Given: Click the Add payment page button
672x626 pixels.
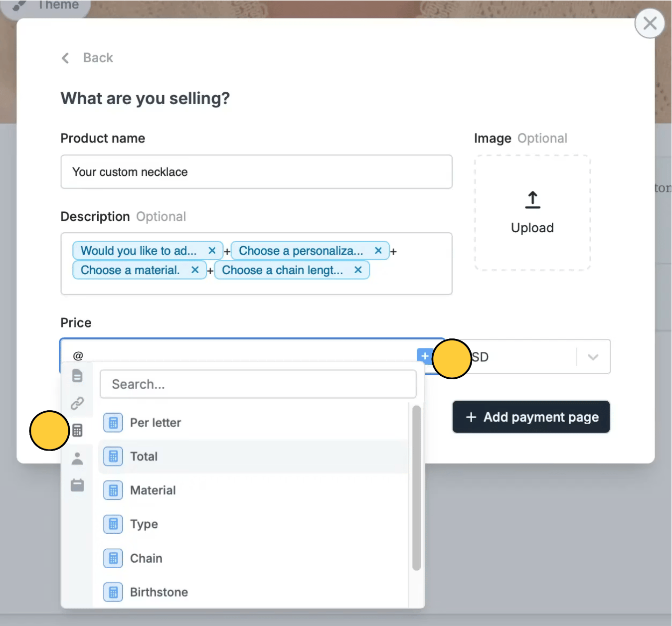Looking at the screenshot, I should pos(531,417).
